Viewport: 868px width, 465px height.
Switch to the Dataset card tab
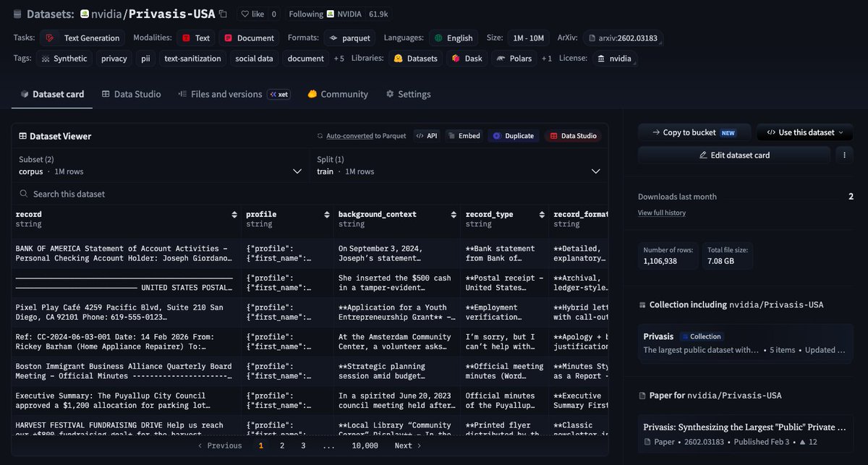click(52, 94)
